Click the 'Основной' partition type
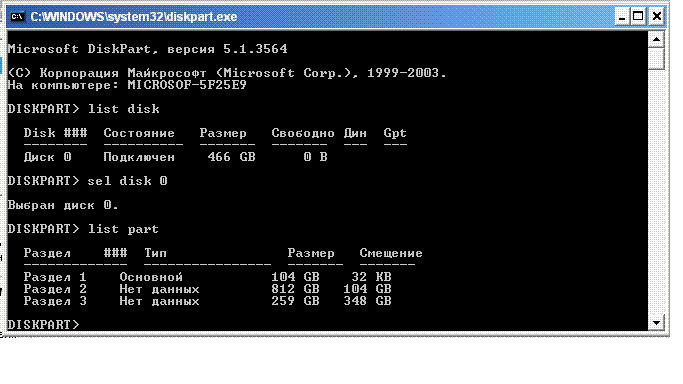 coord(151,277)
